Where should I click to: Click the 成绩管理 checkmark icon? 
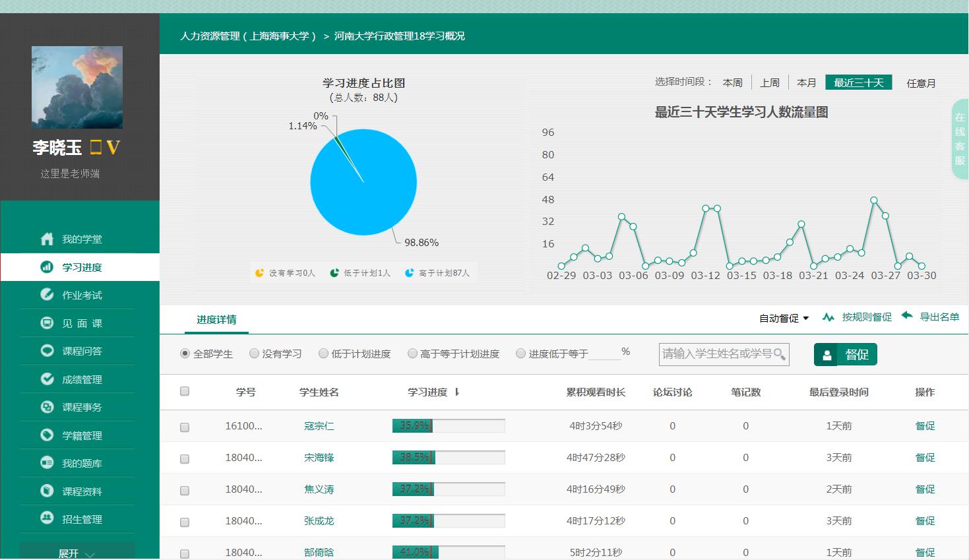(47, 379)
